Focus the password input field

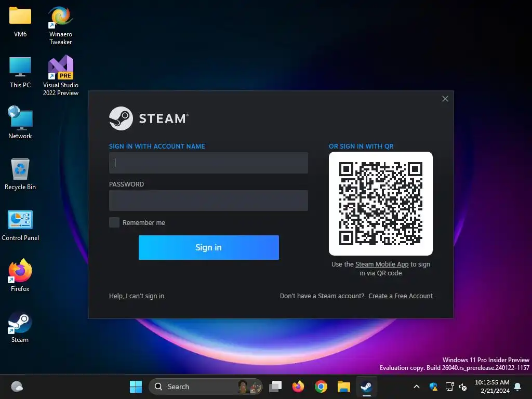click(208, 201)
